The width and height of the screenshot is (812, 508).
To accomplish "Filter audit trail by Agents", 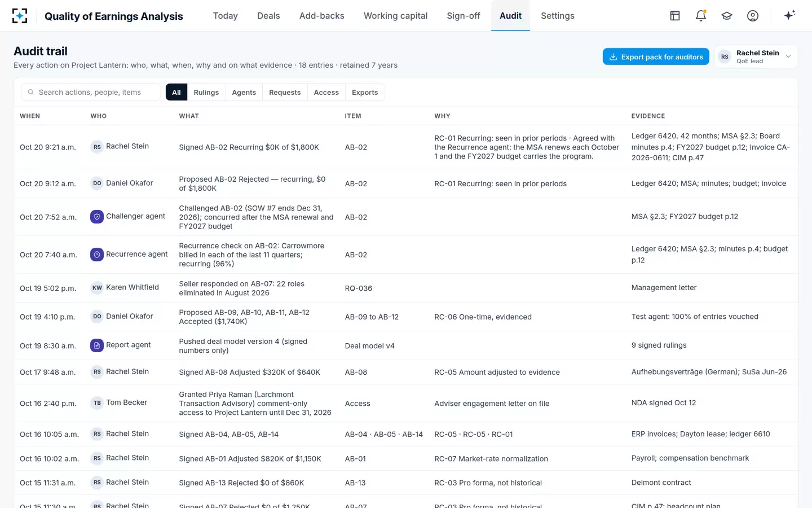I will 244,92.
